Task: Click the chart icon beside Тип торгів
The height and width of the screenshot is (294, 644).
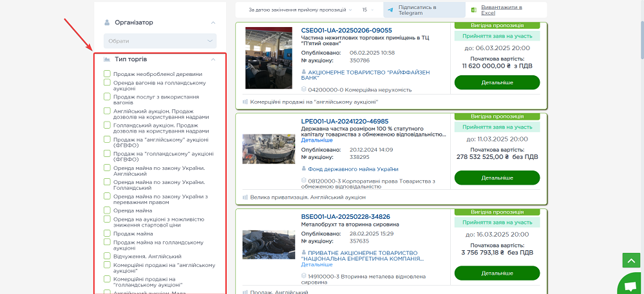Action: (x=108, y=59)
